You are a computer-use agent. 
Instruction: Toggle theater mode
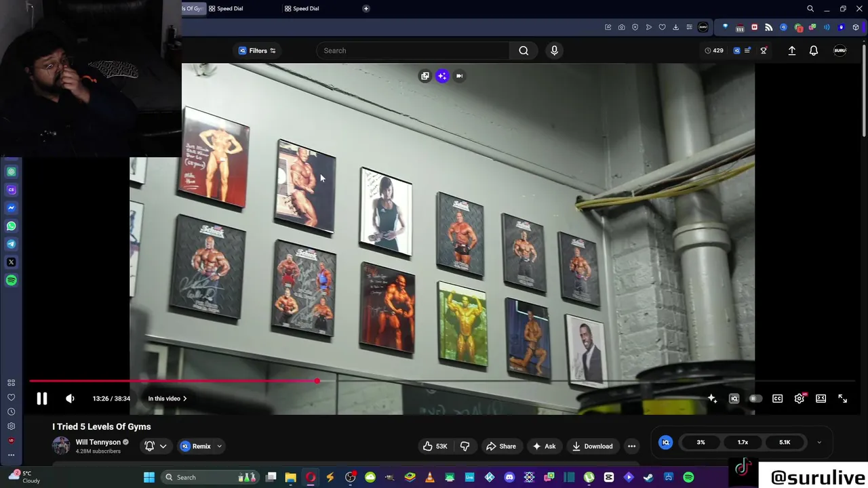[821, 399]
